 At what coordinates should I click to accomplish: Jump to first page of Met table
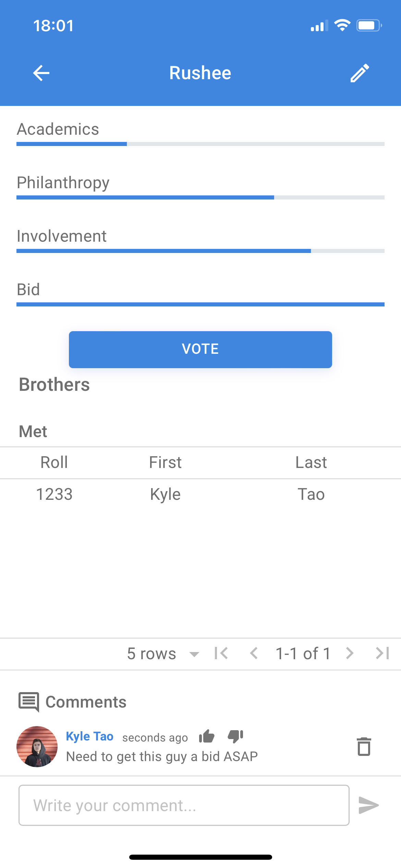(221, 653)
